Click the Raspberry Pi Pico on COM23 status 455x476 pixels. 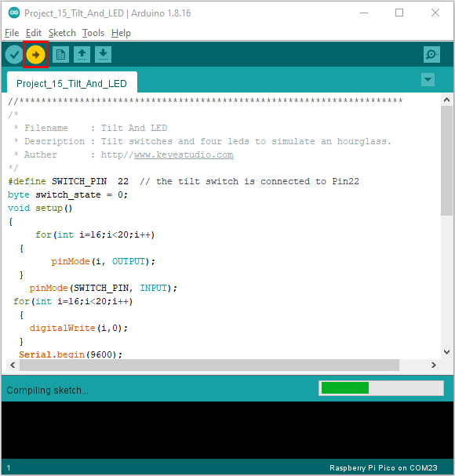384,468
